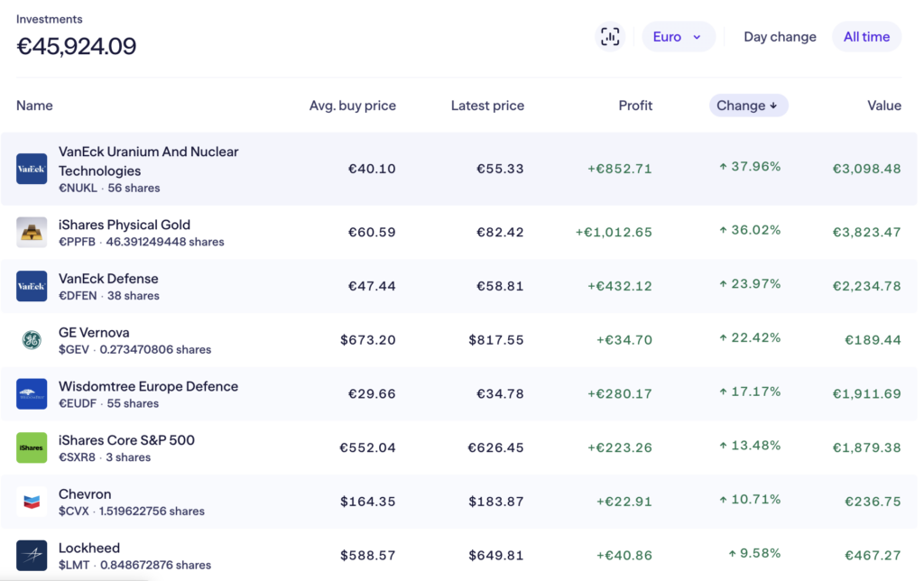Sort by Value column header
924x581 pixels.
coord(884,106)
